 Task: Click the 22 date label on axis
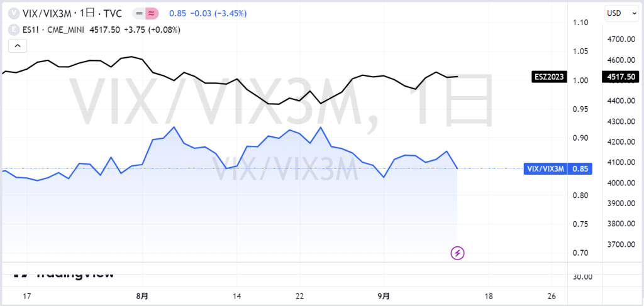[x=300, y=296]
